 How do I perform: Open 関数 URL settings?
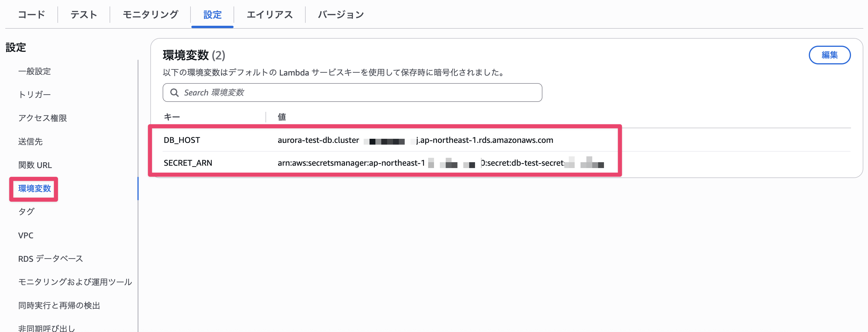[x=35, y=165]
